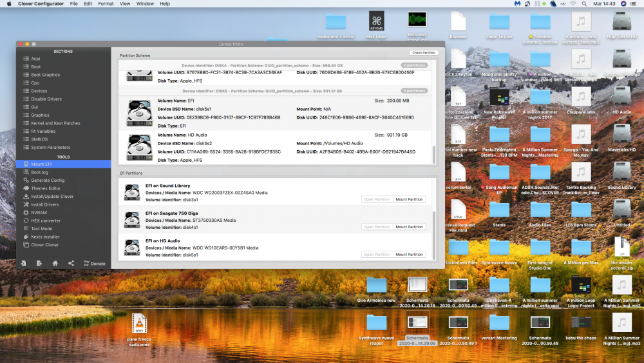The height and width of the screenshot is (363, 644).
Task: Open Spotlight search in menu bar
Action: [x=584, y=4]
